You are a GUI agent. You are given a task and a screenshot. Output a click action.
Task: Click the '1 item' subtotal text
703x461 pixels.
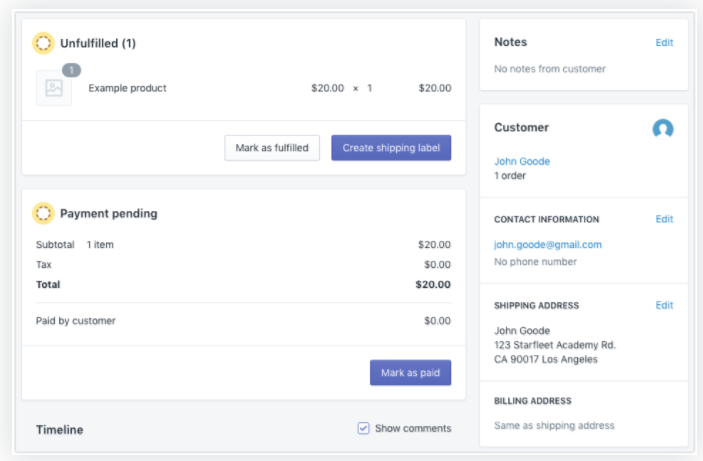(100, 244)
